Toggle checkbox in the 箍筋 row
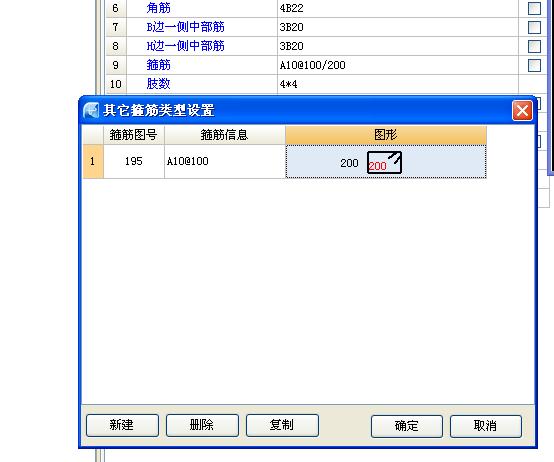The image size is (554, 462). (x=534, y=65)
